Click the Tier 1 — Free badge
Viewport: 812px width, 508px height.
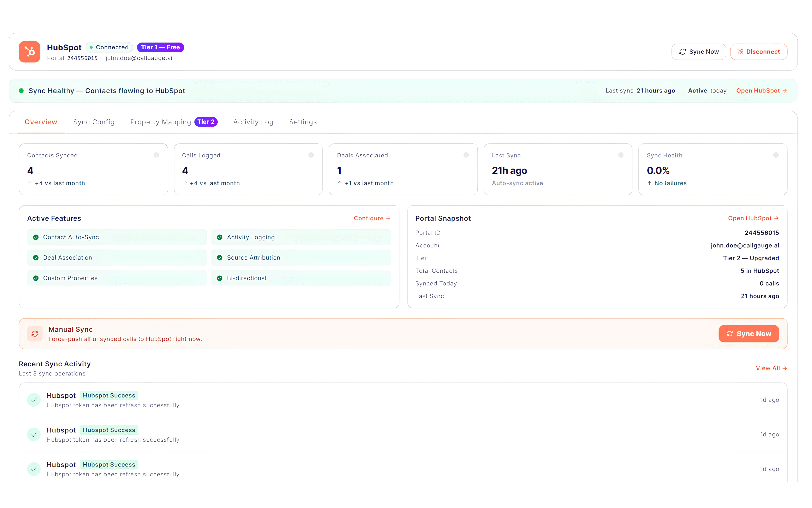160,47
